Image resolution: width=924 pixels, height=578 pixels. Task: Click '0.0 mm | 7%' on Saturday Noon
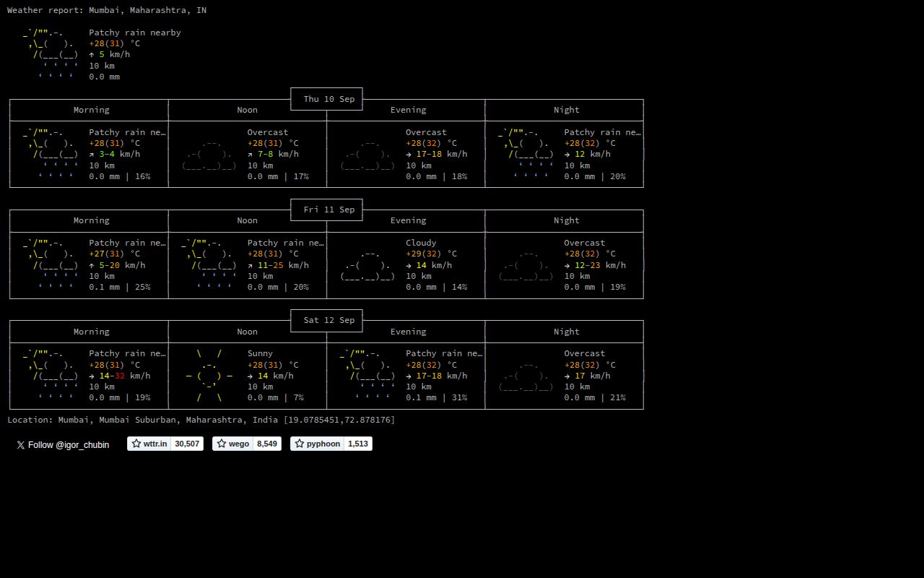(x=276, y=397)
